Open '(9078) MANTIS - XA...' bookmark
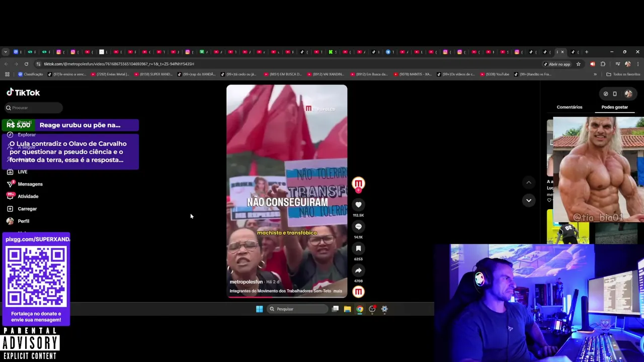This screenshot has height=362, width=644. (413, 74)
